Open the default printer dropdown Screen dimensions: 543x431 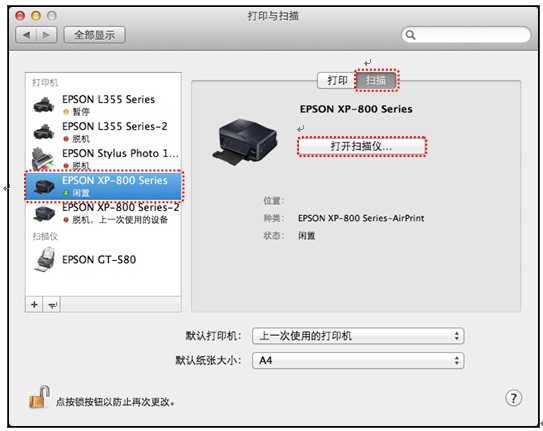coord(358,336)
